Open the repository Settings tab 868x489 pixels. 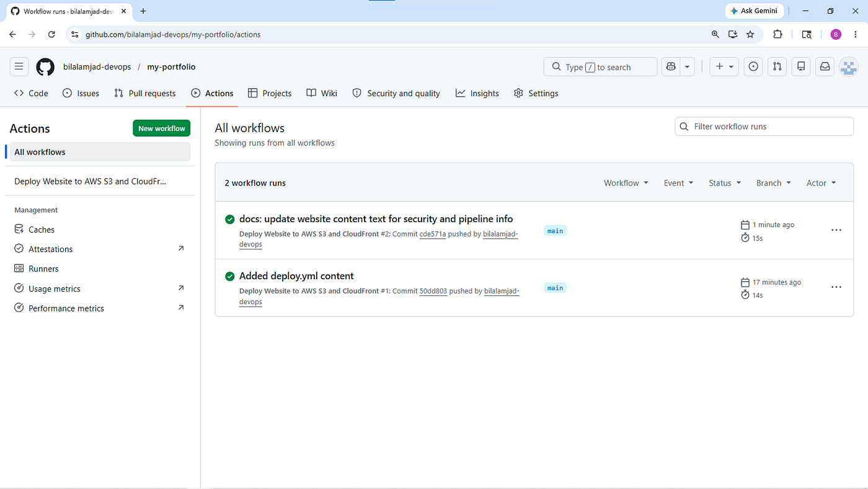pos(536,93)
